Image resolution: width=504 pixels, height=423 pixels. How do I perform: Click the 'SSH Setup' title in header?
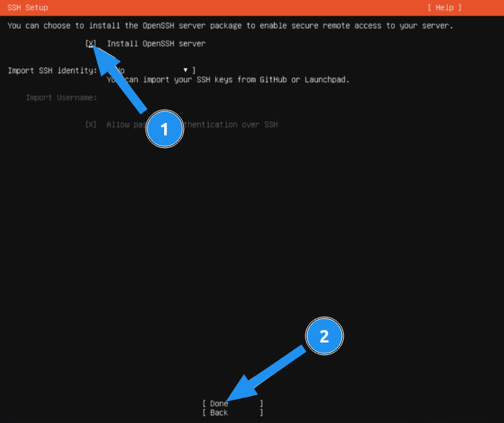point(28,7)
